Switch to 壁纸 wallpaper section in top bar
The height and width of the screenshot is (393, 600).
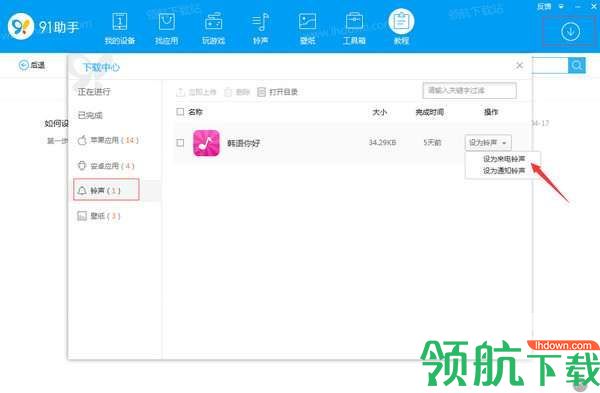click(307, 29)
